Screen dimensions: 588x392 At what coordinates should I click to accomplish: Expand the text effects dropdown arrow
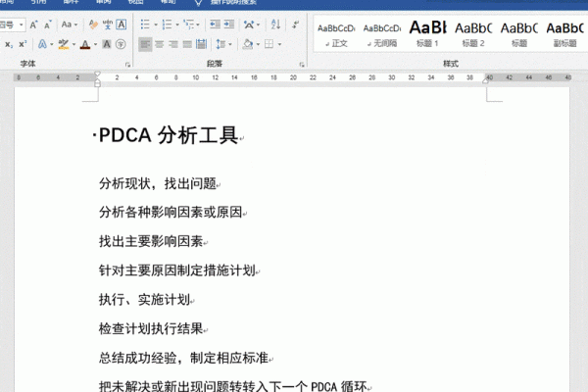pos(51,45)
